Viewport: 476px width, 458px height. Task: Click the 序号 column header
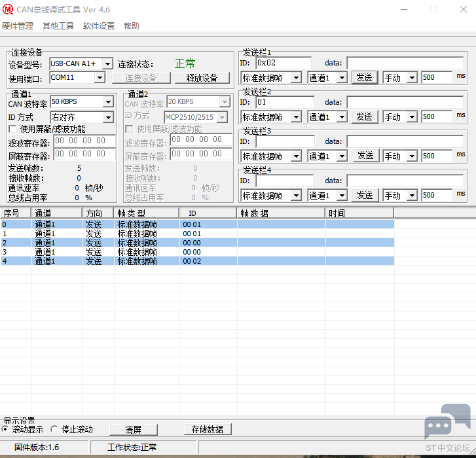[16, 213]
